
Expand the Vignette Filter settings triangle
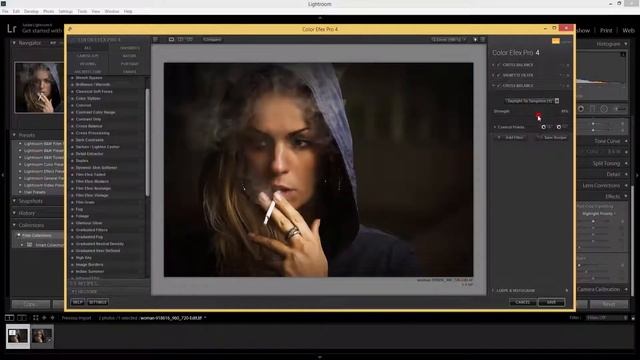(493, 76)
